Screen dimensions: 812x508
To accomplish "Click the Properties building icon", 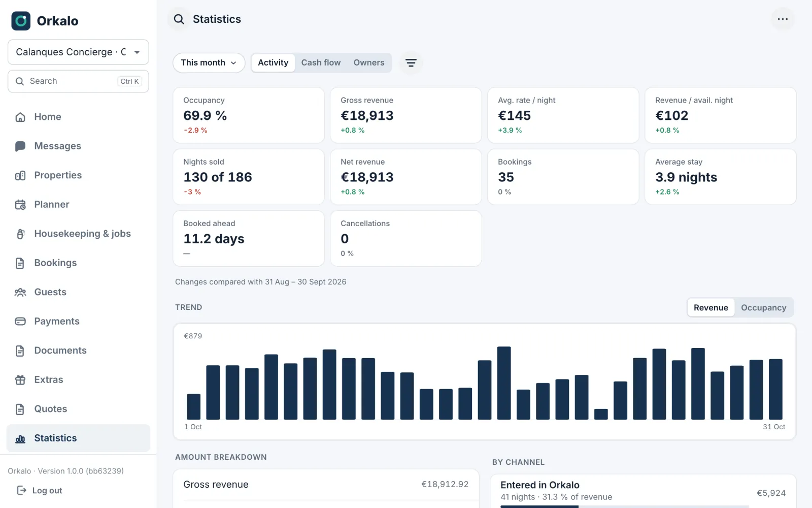I will pyautogui.click(x=20, y=176).
